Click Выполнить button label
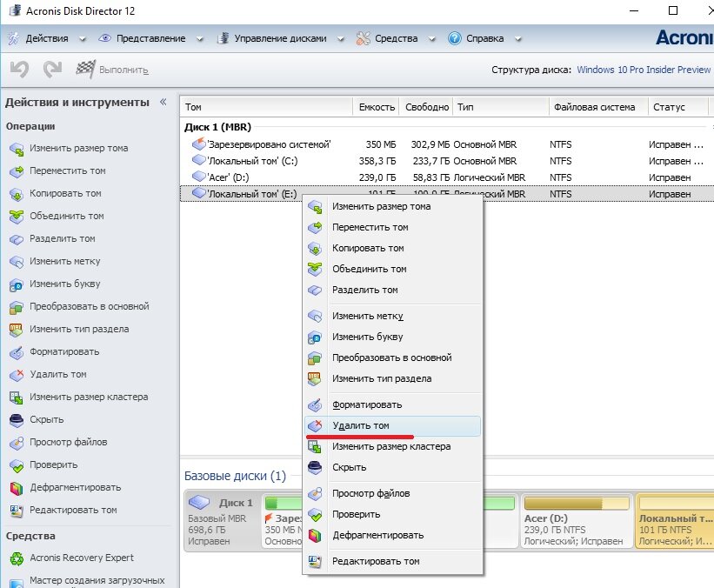714x588 pixels. click(x=123, y=70)
